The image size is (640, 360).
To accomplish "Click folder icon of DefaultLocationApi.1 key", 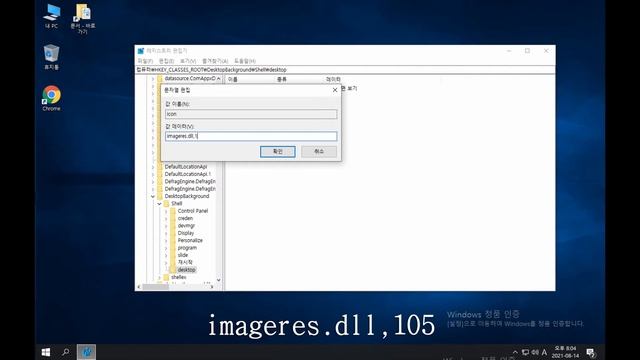I will [160, 174].
